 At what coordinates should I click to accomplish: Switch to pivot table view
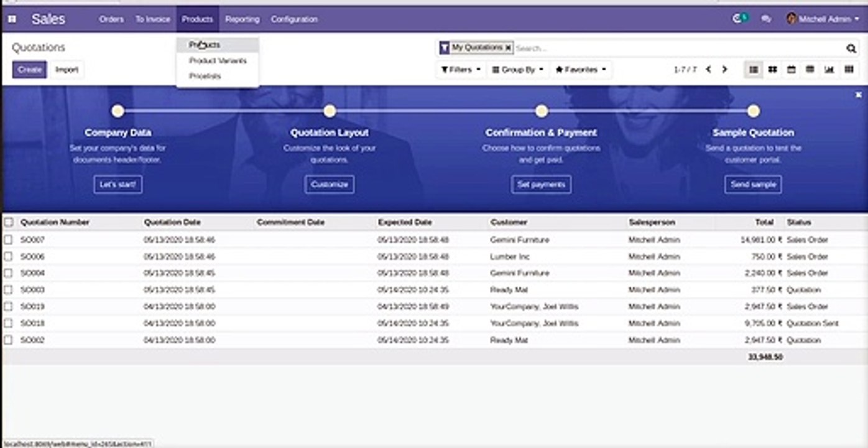[x=810, y=70]
